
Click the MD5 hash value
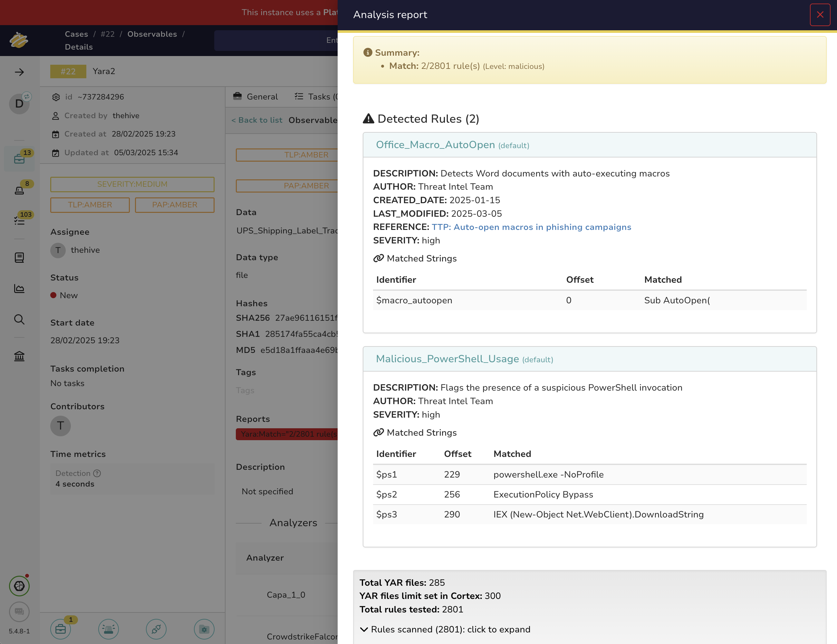(299, 350)
